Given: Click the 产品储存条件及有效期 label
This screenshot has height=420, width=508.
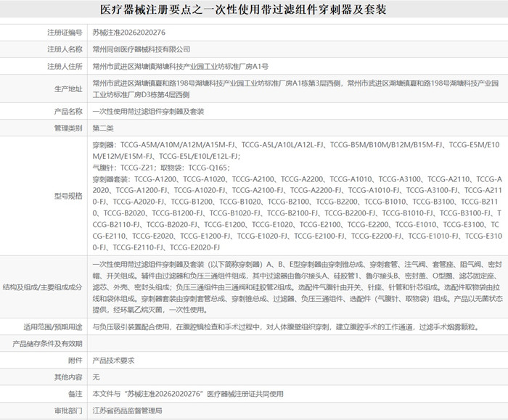Looking at the screenshot, I should point(47,344).
